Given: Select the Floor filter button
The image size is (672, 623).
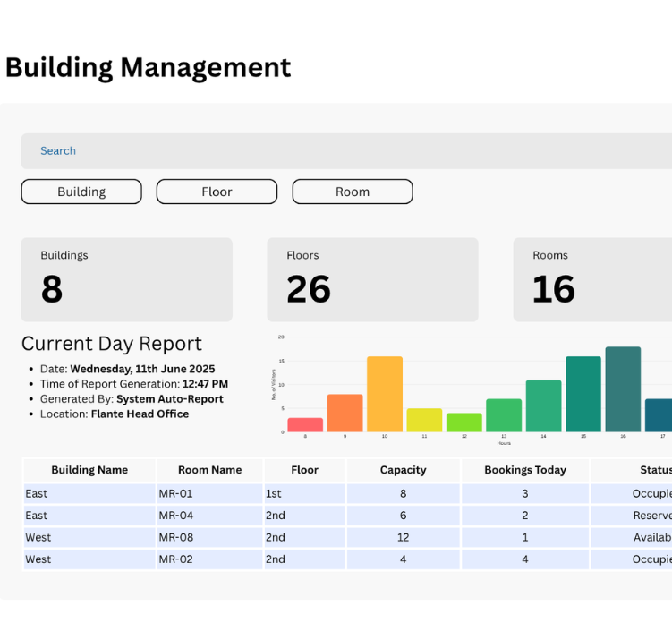Looking at the screenshot, I should point(217,192).
